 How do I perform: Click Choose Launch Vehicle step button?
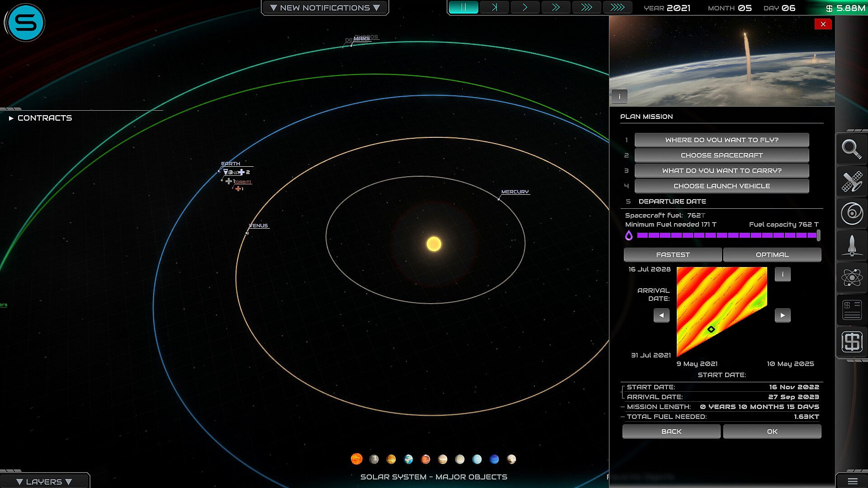point(722,186)
